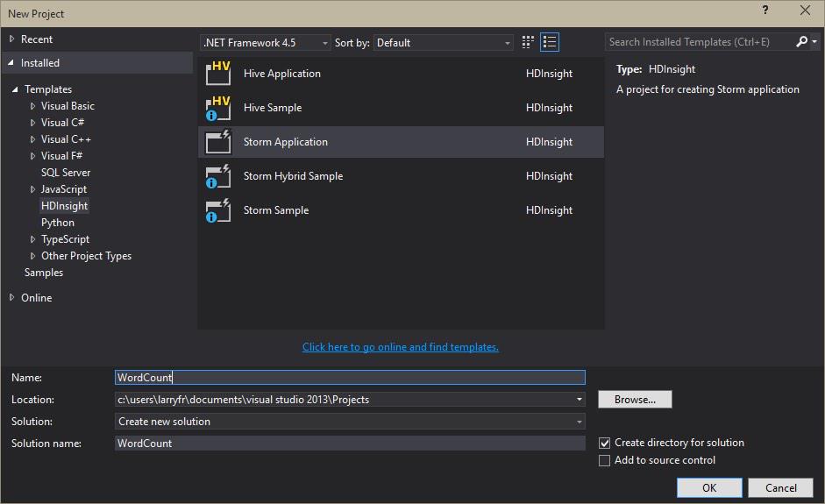Expand the Online section
The width and height of the screenshot is (825, 504).
tap(11, 298)
